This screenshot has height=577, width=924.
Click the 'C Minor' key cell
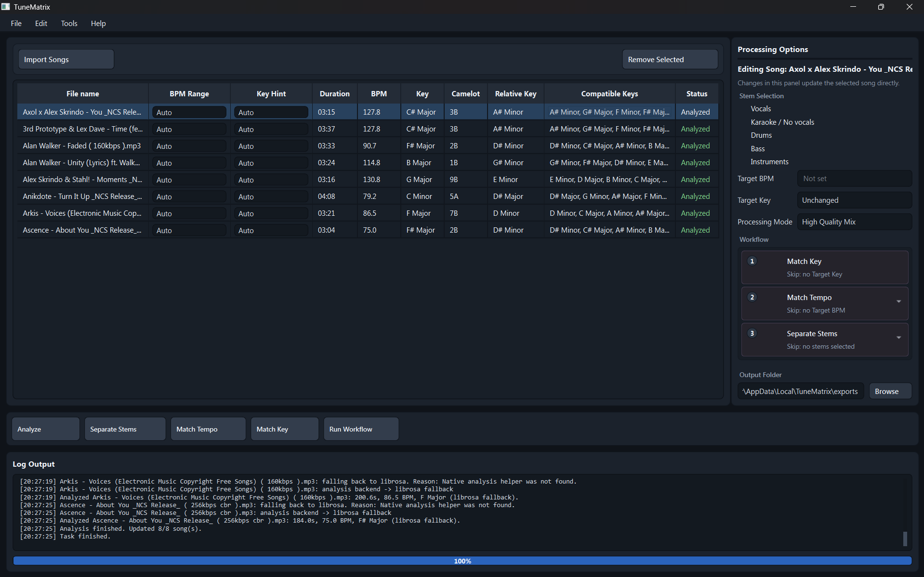[422, 196]
